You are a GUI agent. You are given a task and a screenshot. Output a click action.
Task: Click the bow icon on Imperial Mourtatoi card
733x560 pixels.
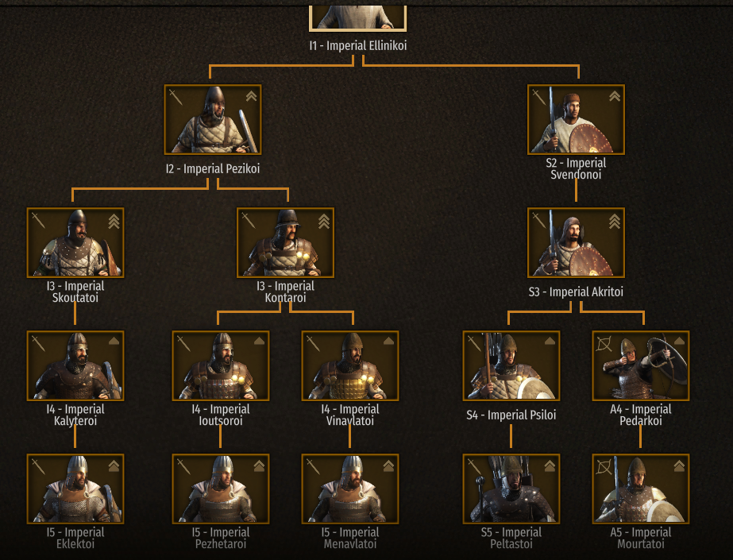604,467
